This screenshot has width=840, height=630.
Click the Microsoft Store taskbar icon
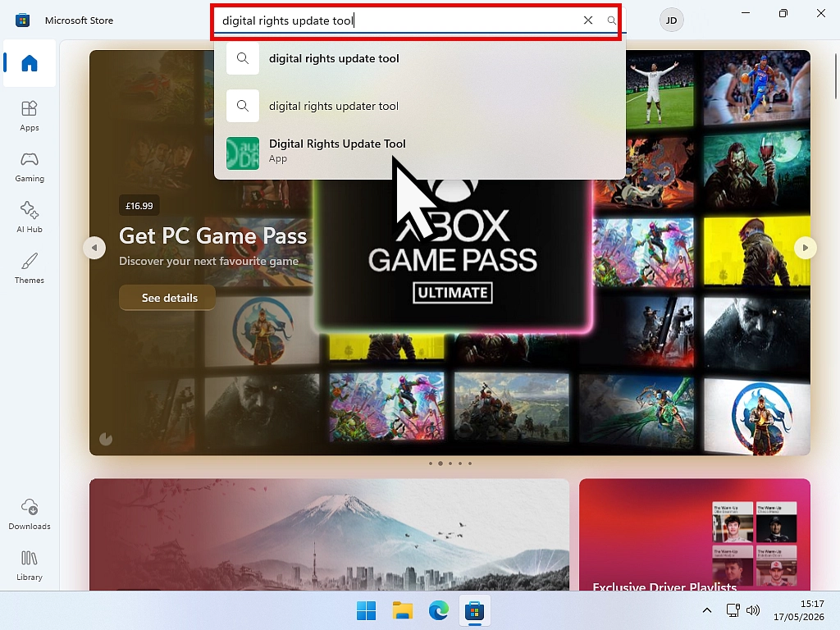[475, 610]
